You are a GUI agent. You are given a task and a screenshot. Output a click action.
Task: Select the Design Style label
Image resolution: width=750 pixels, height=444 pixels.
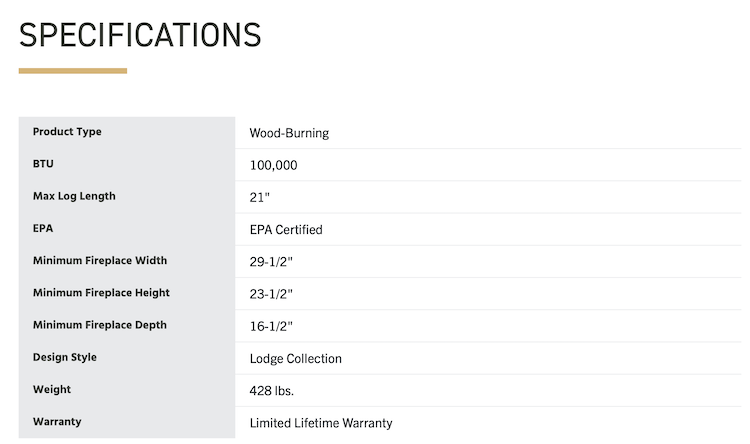tap(65, 357)
